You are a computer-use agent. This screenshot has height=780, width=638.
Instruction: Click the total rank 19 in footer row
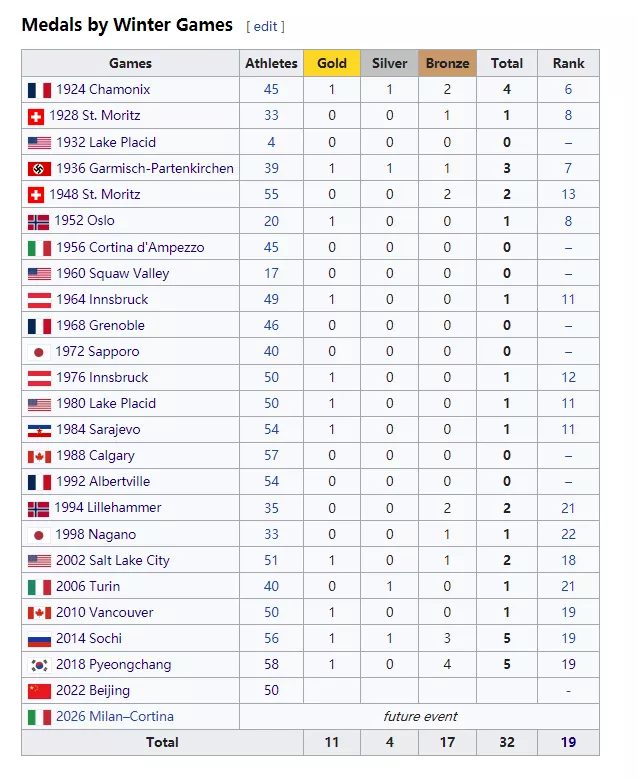568,742
